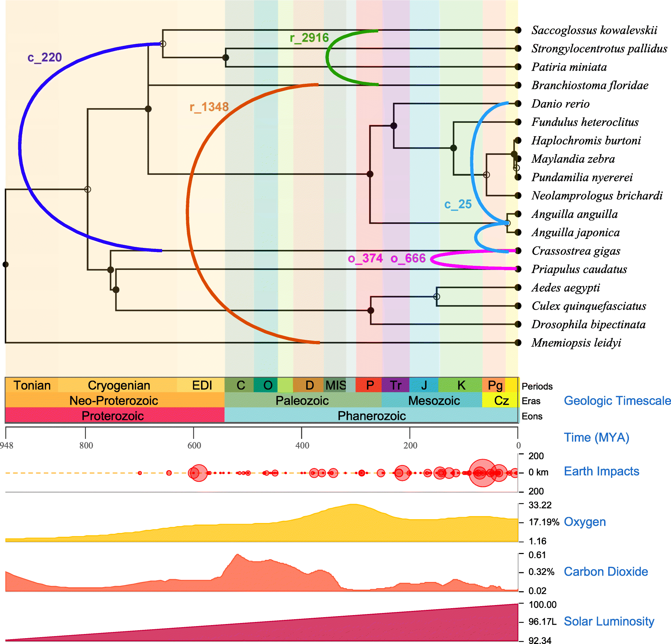Open the Earth Impacts link

[x=601, y=471]
